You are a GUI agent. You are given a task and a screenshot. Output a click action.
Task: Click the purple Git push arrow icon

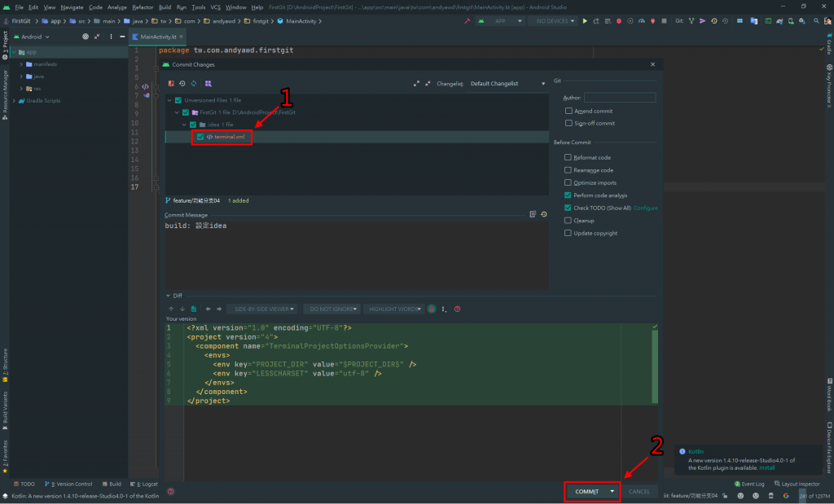click(703, 21)
